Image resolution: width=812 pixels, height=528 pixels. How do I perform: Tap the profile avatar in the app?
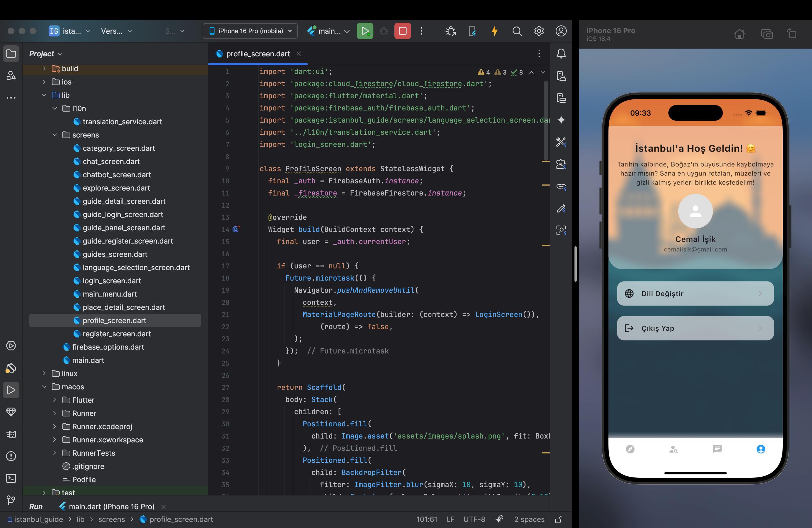tap(695, 211)
